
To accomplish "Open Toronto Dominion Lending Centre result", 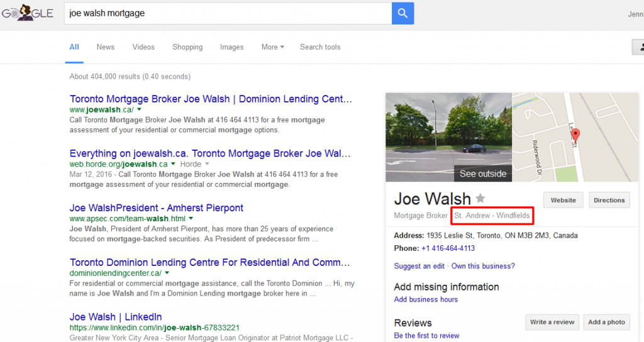I will [x=209, y=263].
